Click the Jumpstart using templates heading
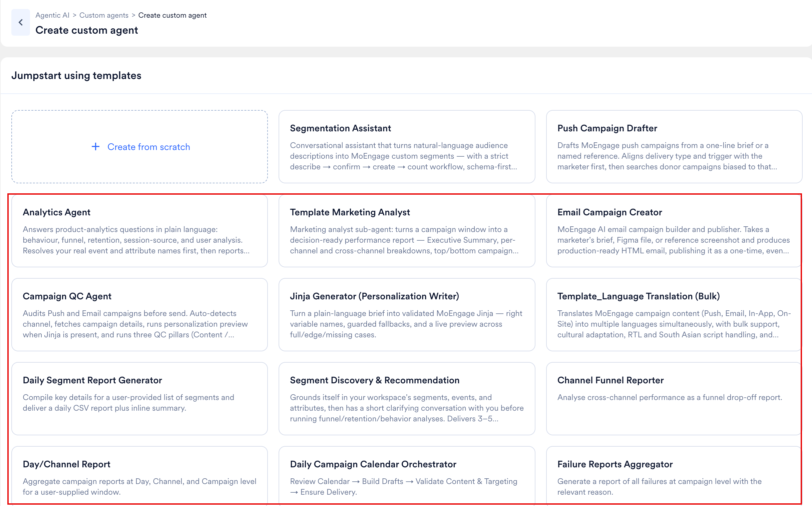Viewport: 812px width, 506px height. pyautogui.click(x=76, y=75)
